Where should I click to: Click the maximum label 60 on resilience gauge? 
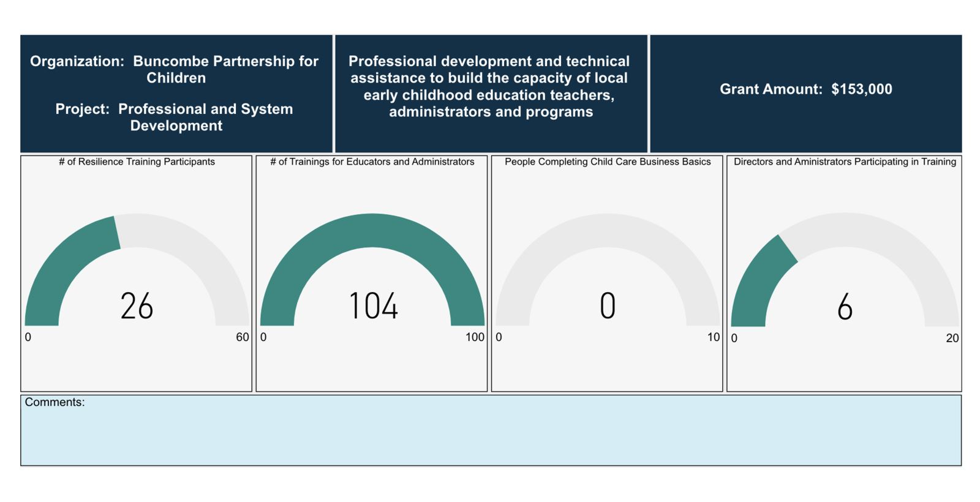(x=243, y=337)
